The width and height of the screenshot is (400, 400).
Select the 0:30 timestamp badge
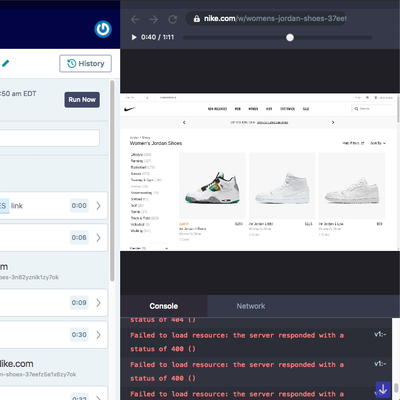pyautogui.click(x=79, y=335)
